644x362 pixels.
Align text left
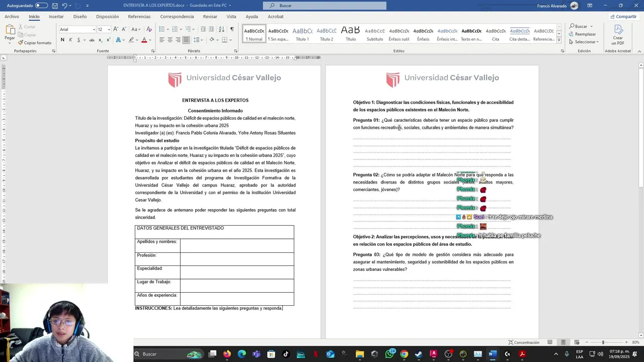pyautogui.click(x=162, y=40)
